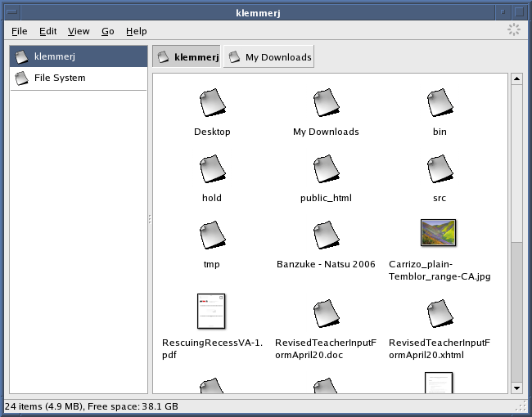This screenshot has width=532, height=417.
Task: Select the Banzuke - Natsu 2006 file icon
Action: pyautogui.click(x=326, y=235)
